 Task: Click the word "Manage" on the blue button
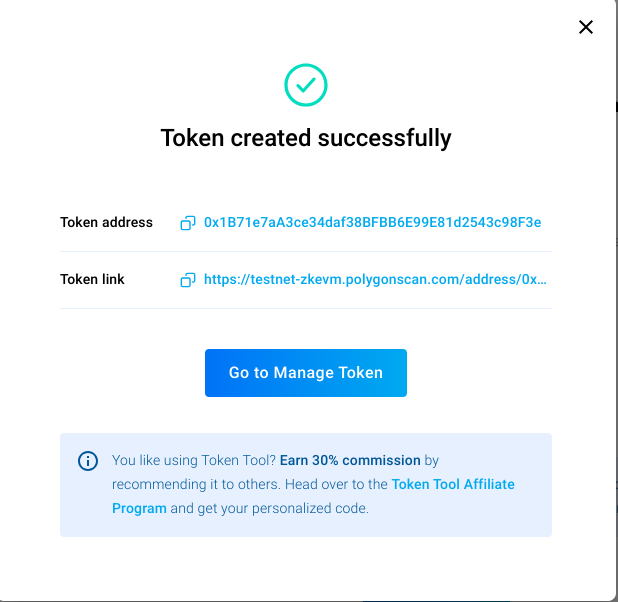(x=305, y=373)
